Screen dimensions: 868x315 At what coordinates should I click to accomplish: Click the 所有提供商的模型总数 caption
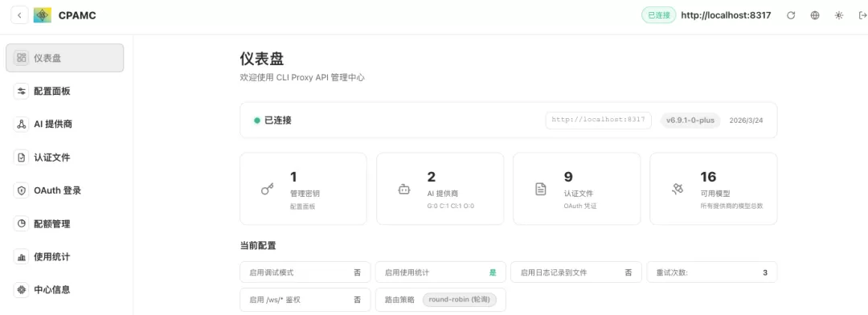(731, 206)
